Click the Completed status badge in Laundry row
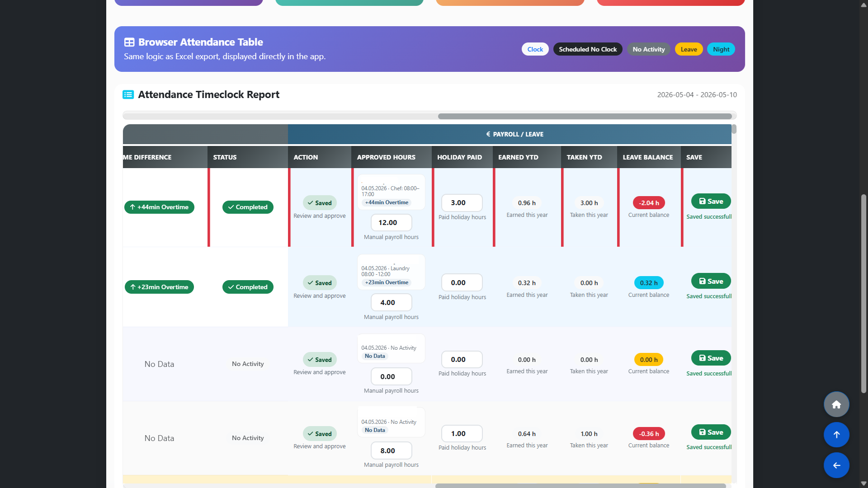The image size is (868, 488). pyautogui.click(x=248, y=287)
